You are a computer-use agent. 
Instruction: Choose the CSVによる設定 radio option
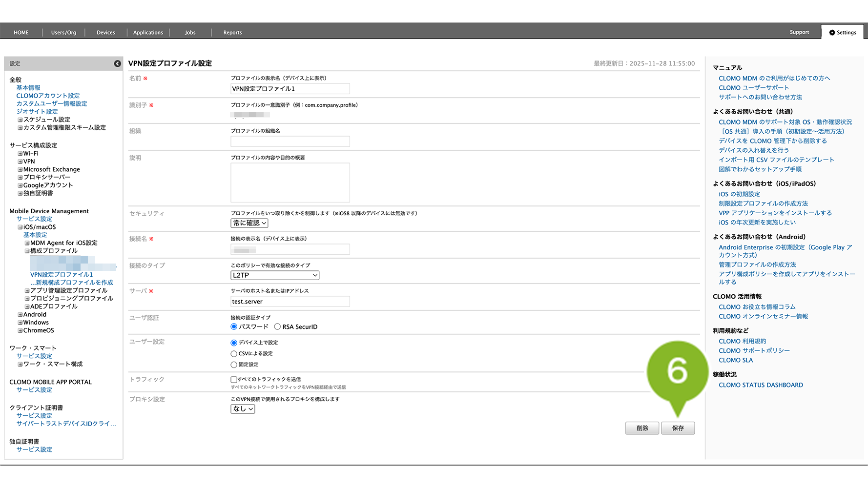[x=234, y=354]
